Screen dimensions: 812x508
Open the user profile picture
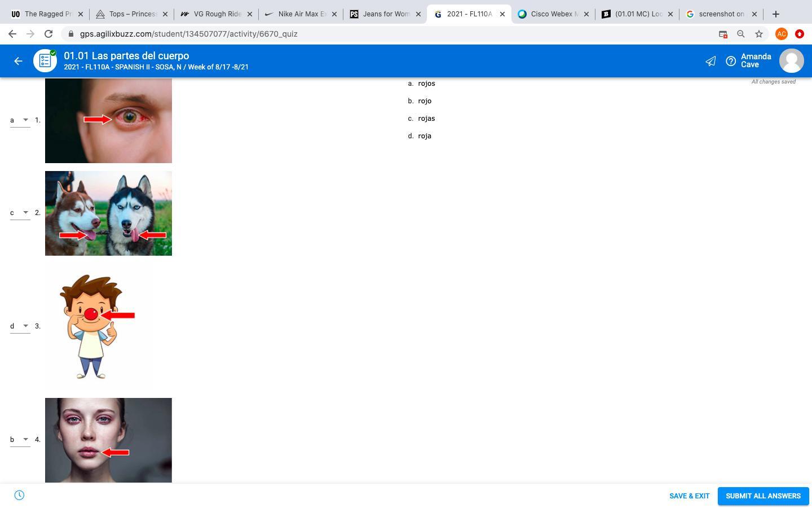(792, 61)
